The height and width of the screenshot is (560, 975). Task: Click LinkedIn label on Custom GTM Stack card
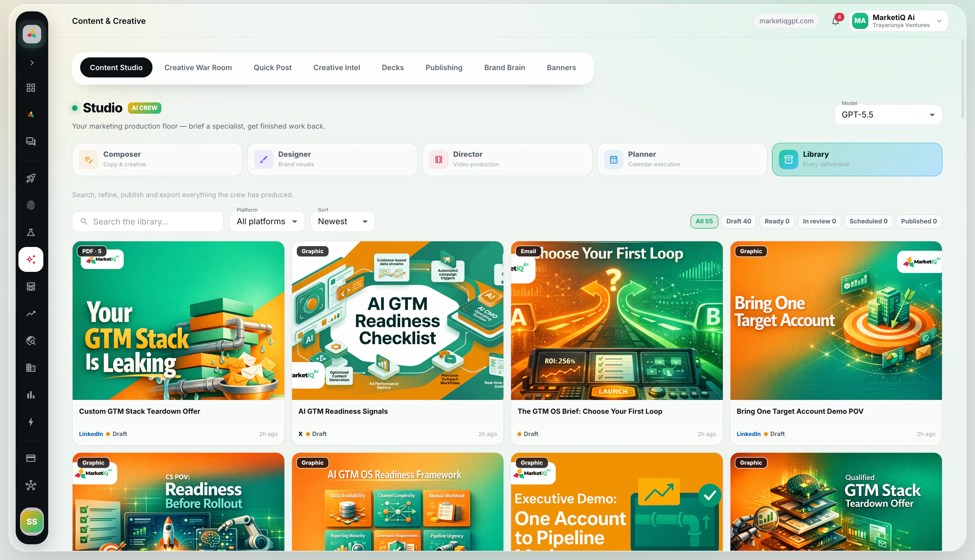(x=91, y=434)
